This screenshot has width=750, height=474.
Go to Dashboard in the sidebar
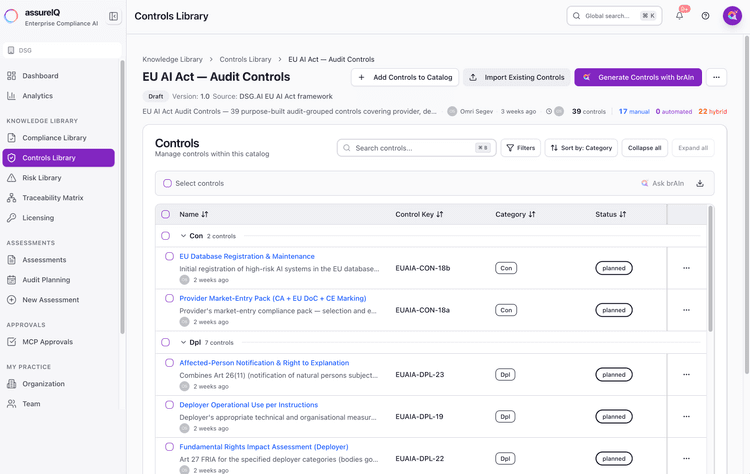click(58, 76)
